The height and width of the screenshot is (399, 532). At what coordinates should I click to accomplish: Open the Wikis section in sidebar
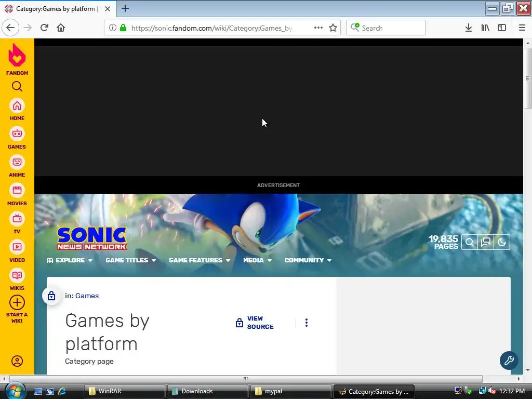17,280
